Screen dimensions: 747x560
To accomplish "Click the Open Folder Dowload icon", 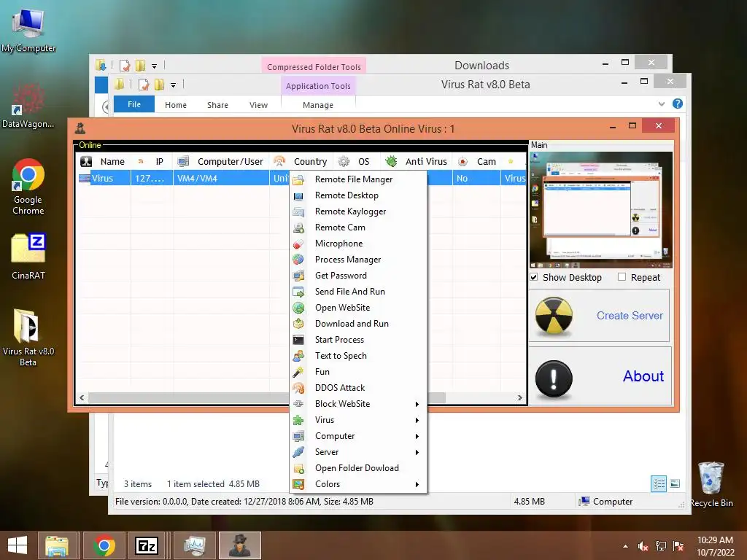I will click(x=298, y=468).
